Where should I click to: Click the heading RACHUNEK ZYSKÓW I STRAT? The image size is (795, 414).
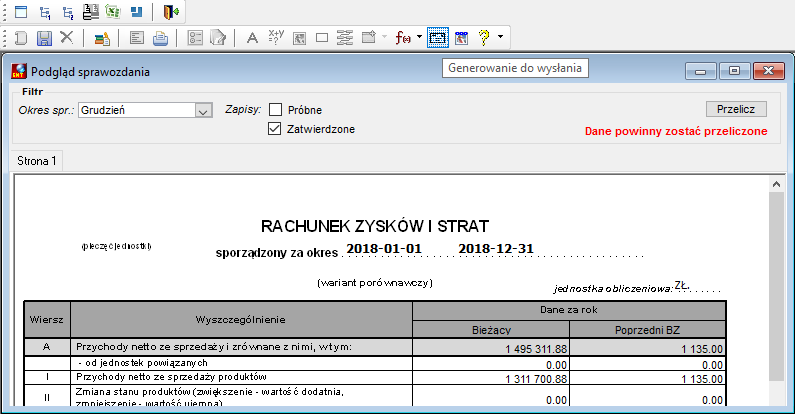point(375,226)
